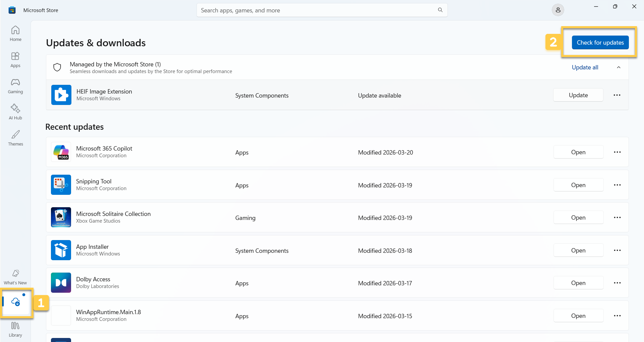Go to Apps section in sidebar
Viewport: 644px width, 342px height.
(x=15, y=60)
